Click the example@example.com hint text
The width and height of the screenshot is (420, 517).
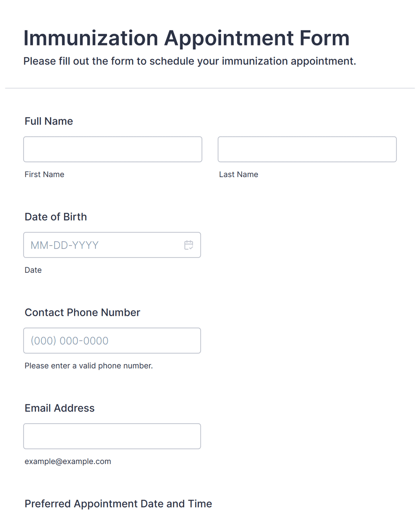pos(68,461)
